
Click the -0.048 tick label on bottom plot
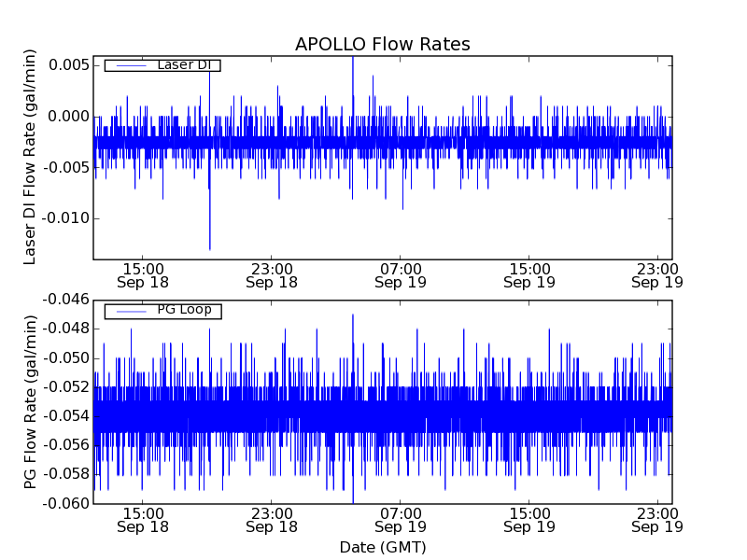point(66,329)
